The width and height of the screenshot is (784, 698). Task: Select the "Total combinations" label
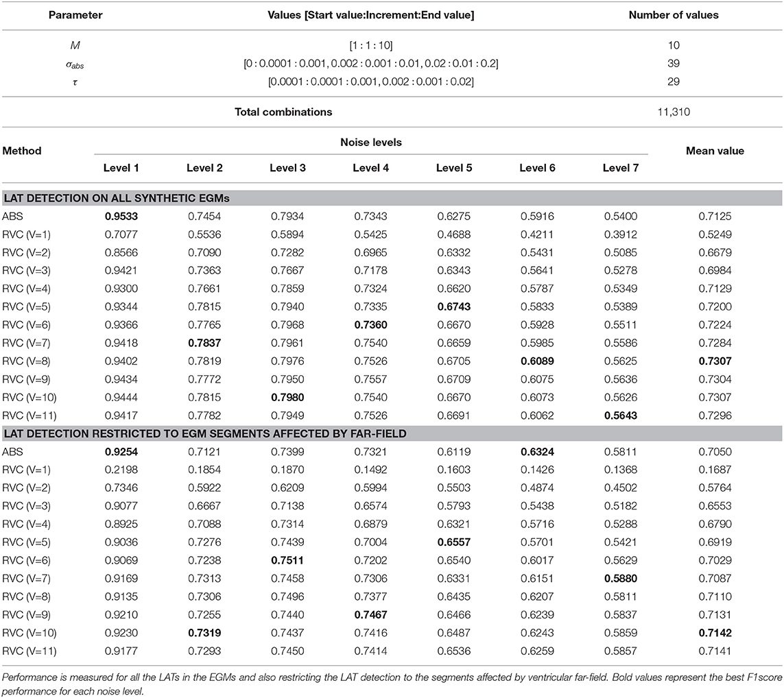(x=283, y=112)
